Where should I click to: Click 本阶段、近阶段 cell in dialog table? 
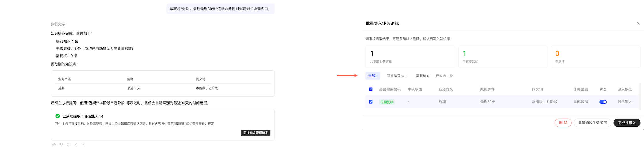pos(544,102)
